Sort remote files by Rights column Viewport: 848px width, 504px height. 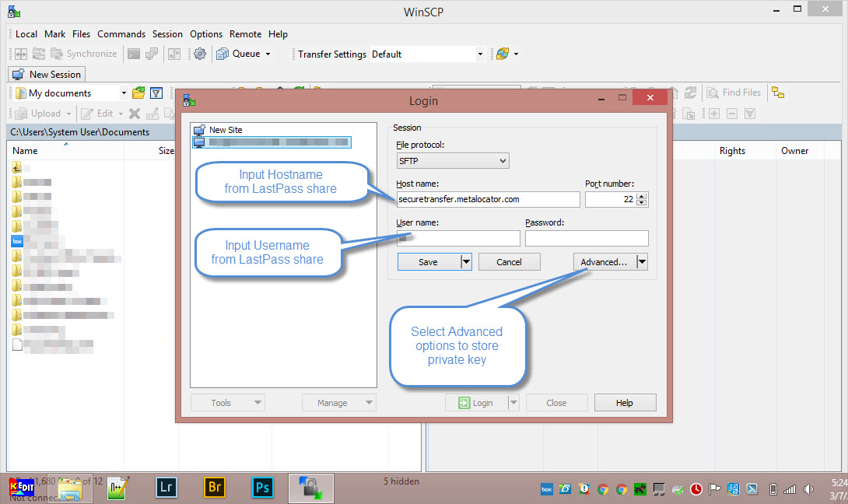coord(732,151)
